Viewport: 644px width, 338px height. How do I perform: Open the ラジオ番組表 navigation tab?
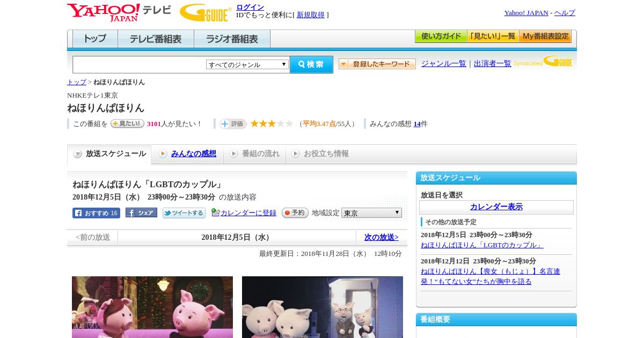click(x=232, y=39)
